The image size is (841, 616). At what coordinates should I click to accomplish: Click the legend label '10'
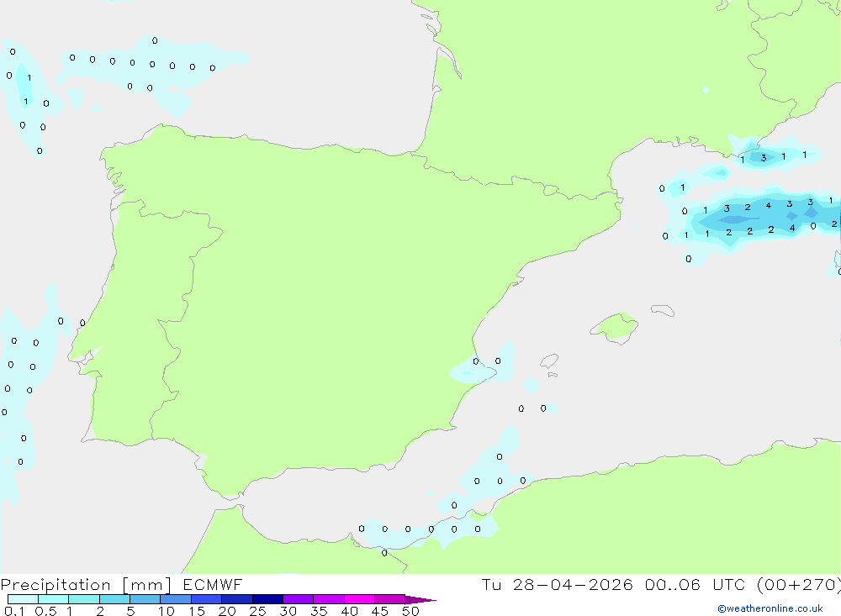[x=167, y=611]
